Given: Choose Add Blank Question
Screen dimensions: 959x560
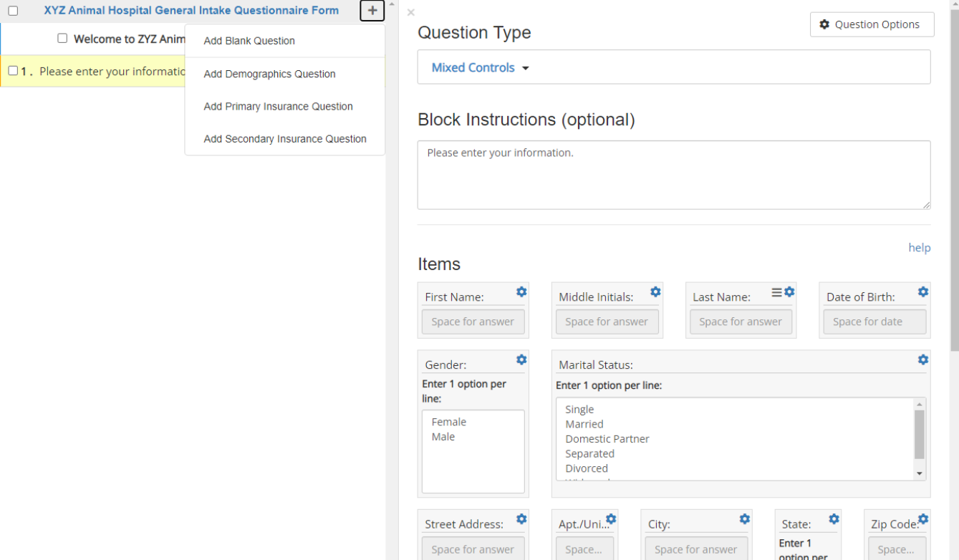Looking at the screenshot, I should [285, 41].
